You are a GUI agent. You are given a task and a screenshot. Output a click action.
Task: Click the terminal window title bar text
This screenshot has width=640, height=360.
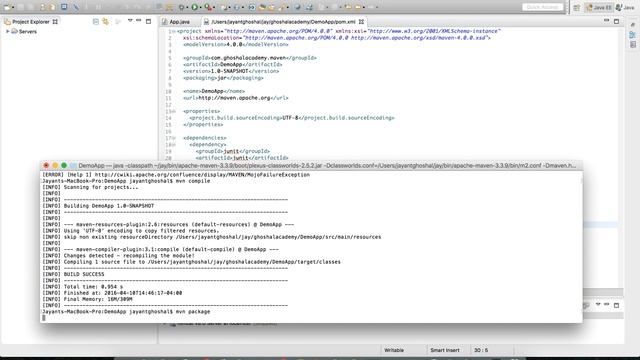327,165
